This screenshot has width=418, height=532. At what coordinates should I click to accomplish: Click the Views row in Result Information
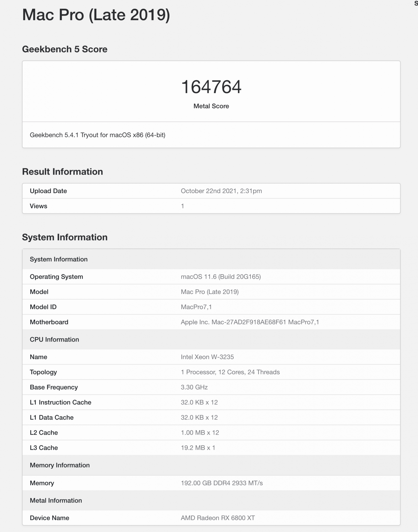click(x=211, y=206)
